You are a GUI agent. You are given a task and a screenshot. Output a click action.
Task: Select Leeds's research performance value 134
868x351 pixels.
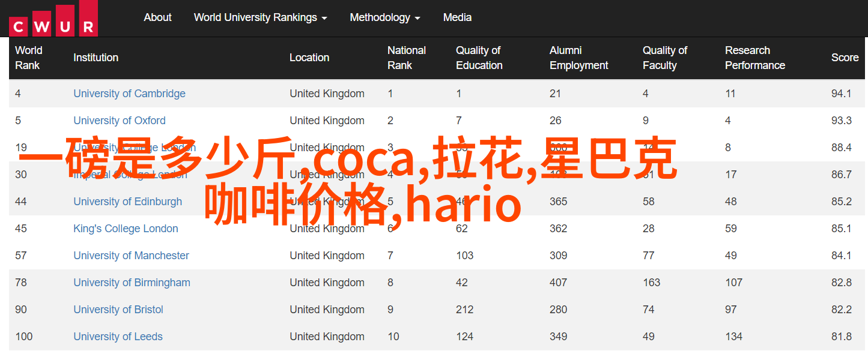(734, 337)
